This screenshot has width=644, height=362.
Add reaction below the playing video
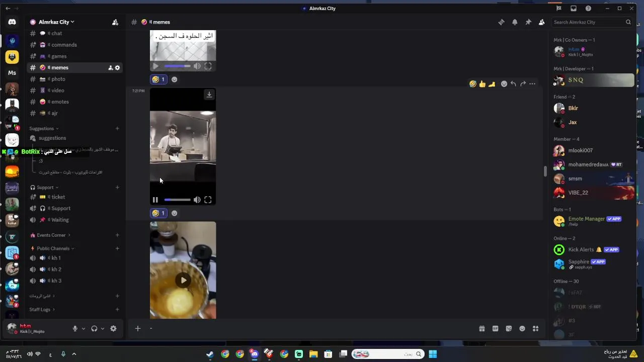pos(174,213)
